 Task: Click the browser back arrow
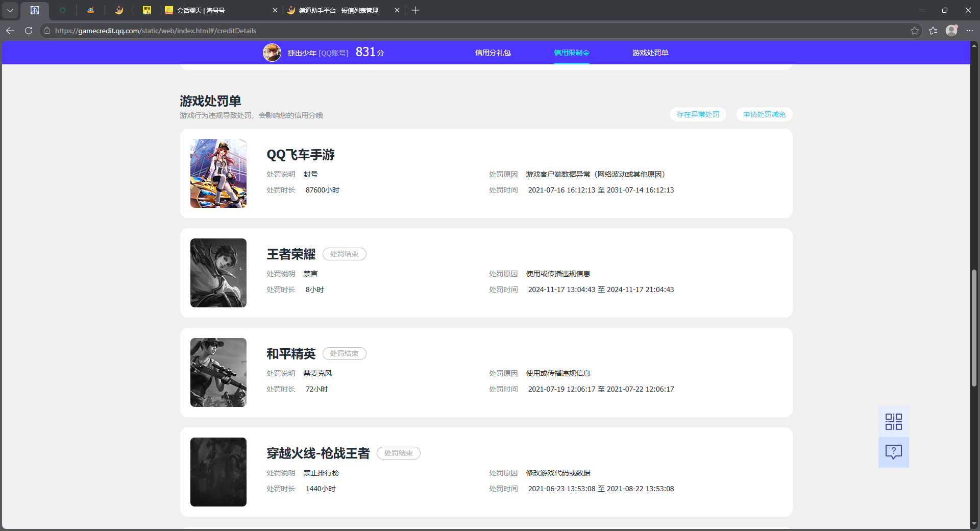(10, 31)
